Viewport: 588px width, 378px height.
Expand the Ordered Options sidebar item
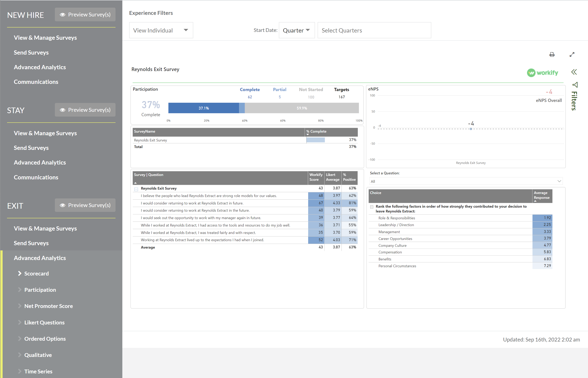(20, 338)
